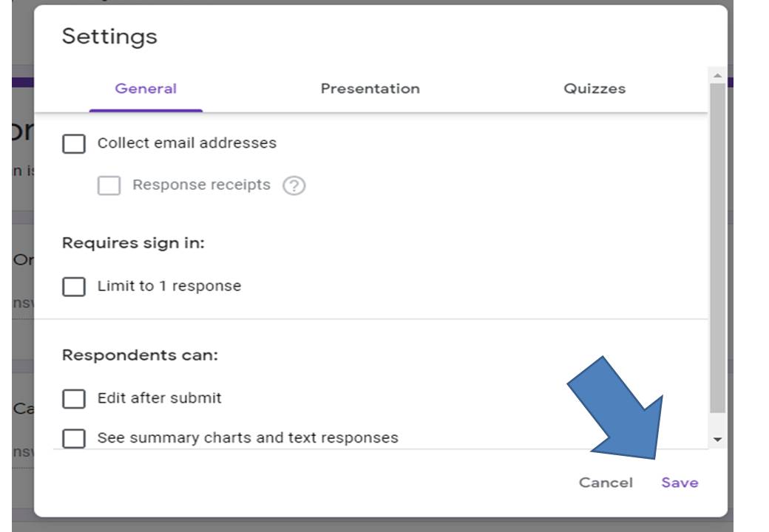Open the Response receipts help icon
The width and height of the screenshot is (769, 532).
(x=294, y=185)
